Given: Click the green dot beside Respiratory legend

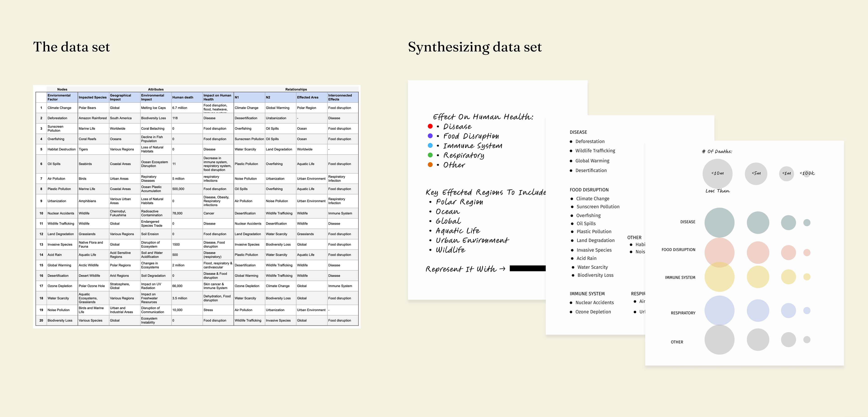Looking at the screenshot, I should click(x=430, y=155).
